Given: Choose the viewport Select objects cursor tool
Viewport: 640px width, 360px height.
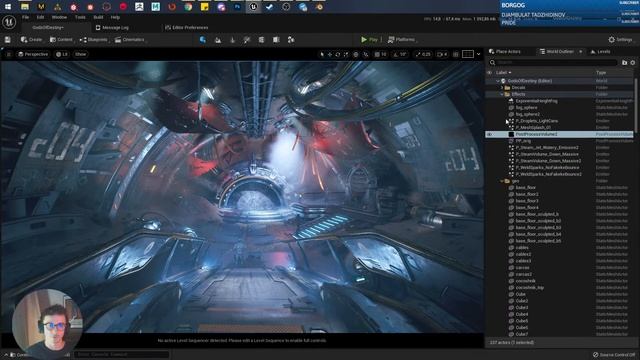Looking at the screenshot, I should click(322, 54).
